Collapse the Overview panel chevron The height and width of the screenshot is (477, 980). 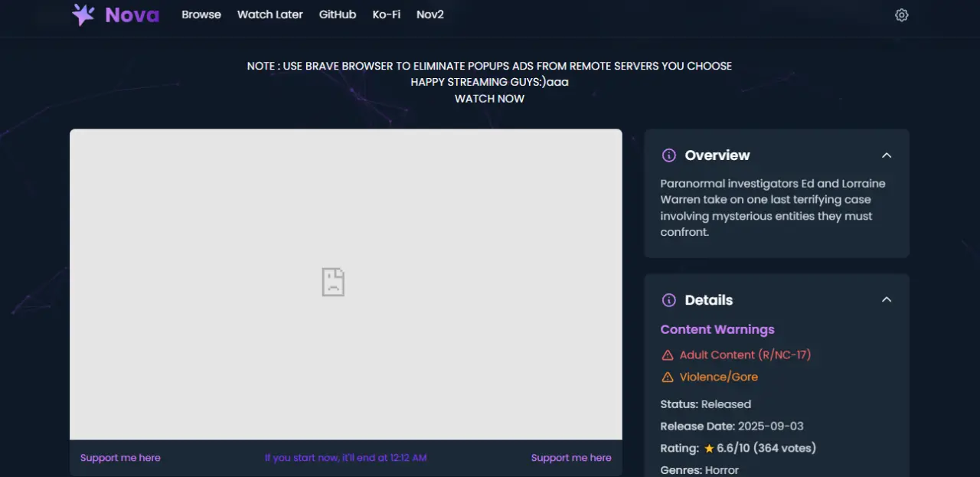[887, 155]
